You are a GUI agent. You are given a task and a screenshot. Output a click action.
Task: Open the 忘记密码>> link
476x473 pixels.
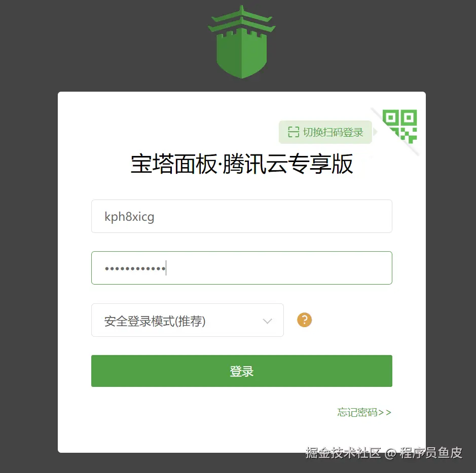(364, 412)
